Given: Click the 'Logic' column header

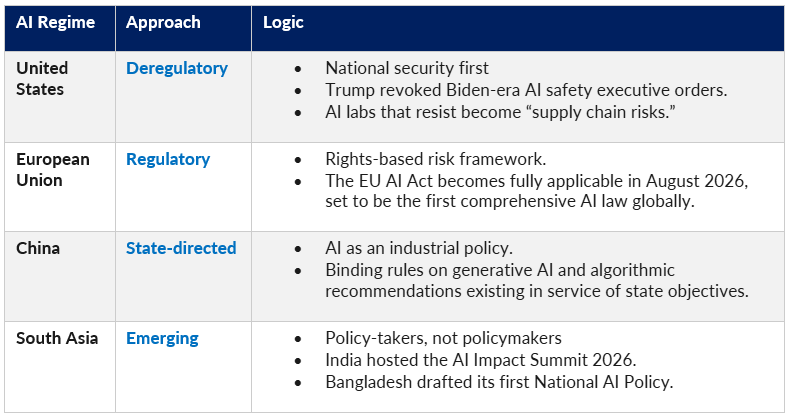Looking at the screenshot, I should coord(283,23).
